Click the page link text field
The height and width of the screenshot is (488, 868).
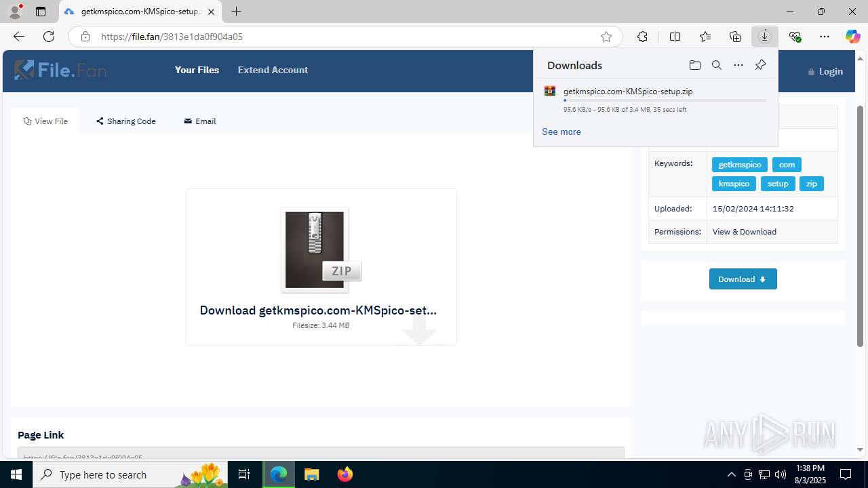pyautogui.click(x=321, y=454)
